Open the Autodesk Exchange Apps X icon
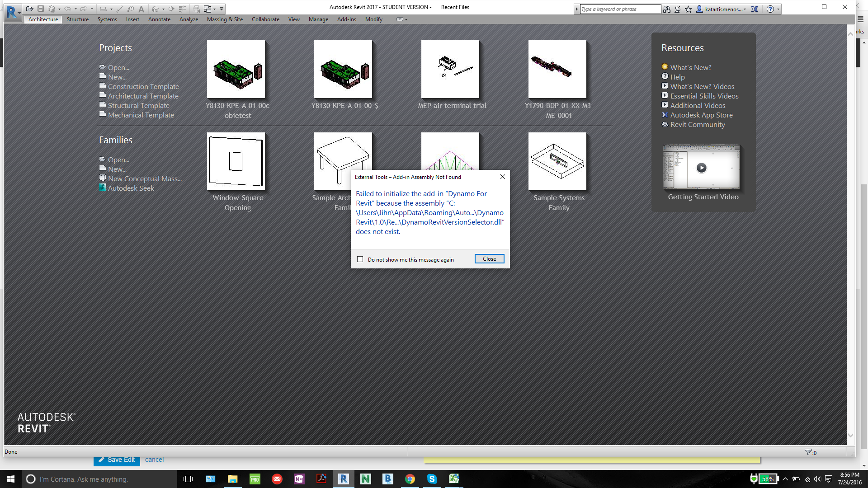The height and width of the screenshot is (488, 868). click(755, 9)
